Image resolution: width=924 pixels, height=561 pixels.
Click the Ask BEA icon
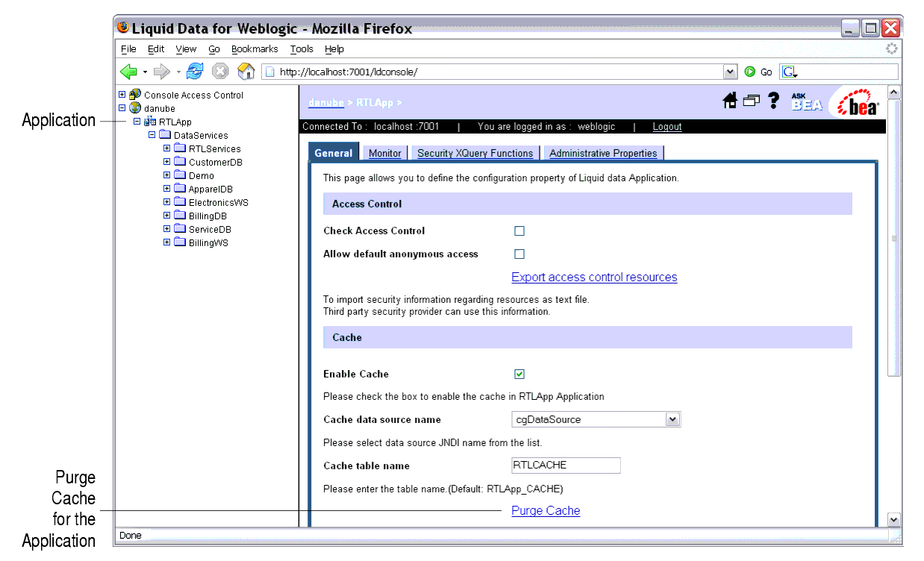tap(807, 101)
